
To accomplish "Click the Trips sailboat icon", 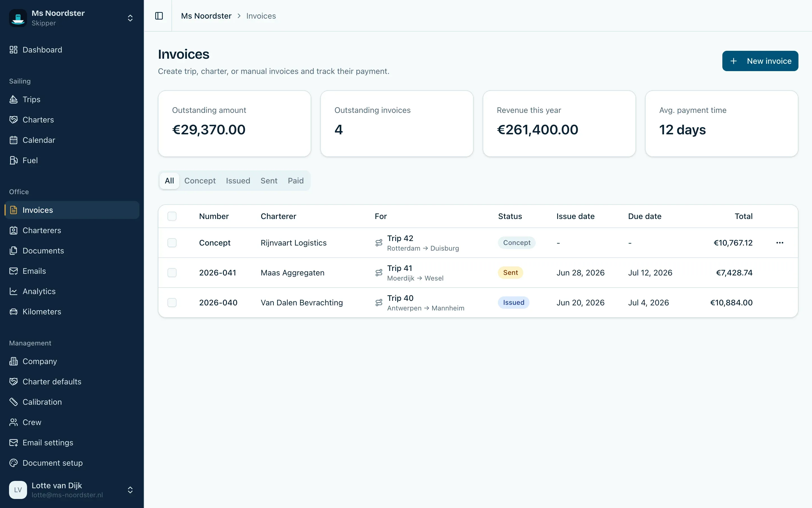I will coord(14,99).
